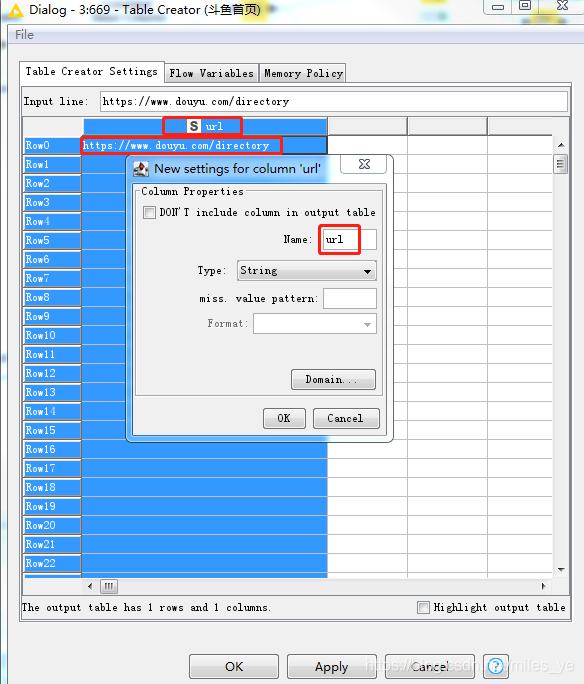
Task: Open the Type String dropdown
Action: 307,271
